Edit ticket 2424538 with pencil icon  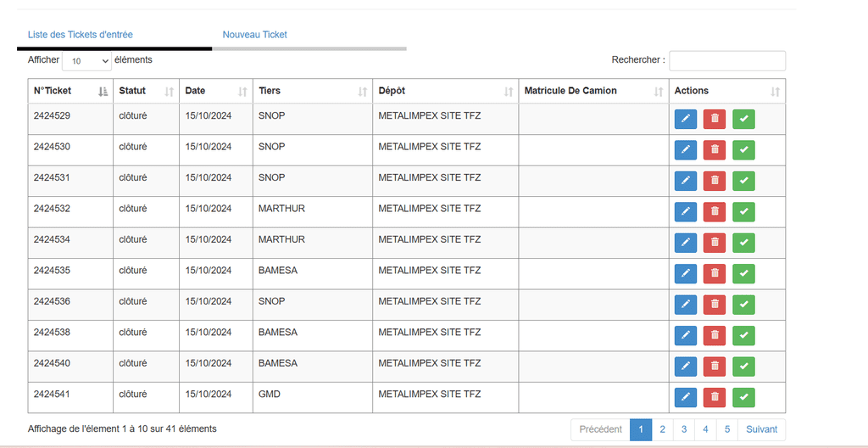click(x=685, y=336)
